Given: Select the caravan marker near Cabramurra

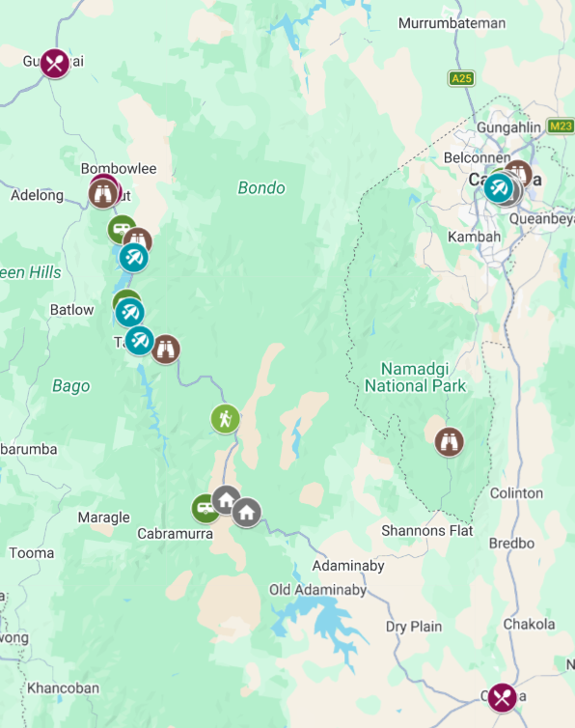Looking at the screenshot, I should pos(205,509).
